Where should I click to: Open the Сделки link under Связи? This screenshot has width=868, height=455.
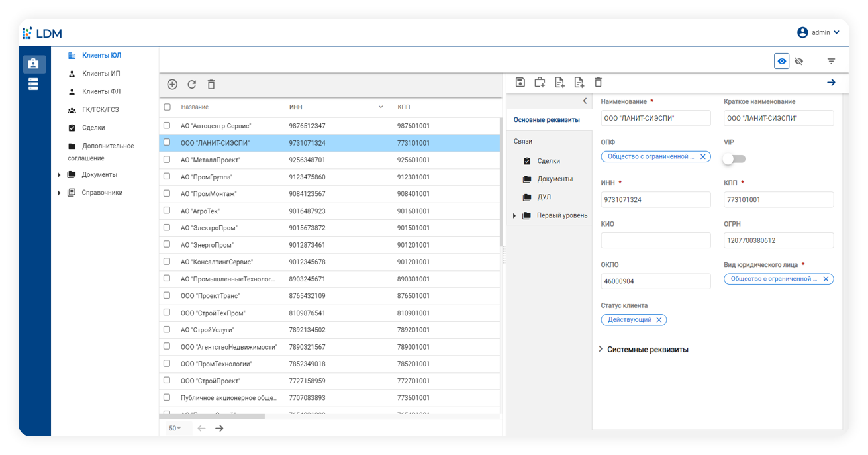pyautogui.click(x=548, y=161)
